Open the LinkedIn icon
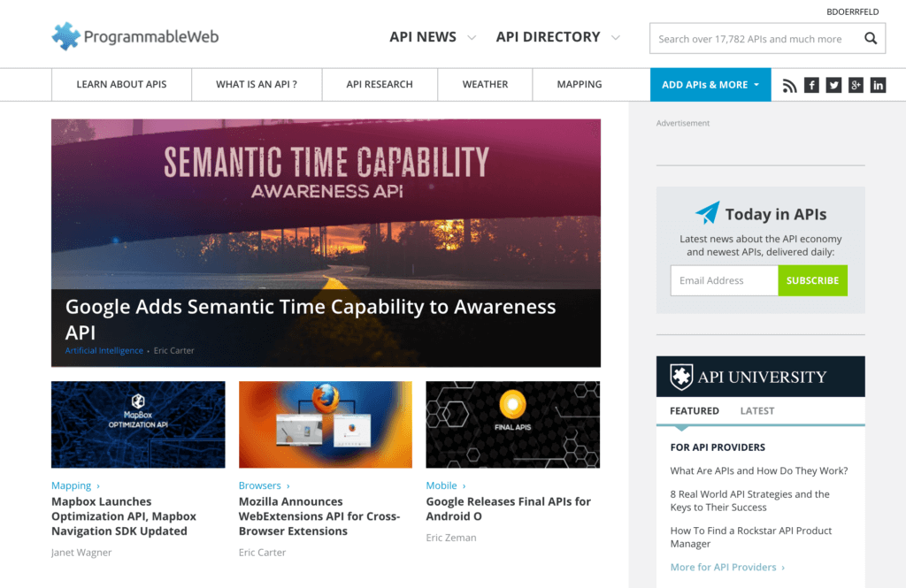The height and width of the screenshot is (588, 906). (x=877, y=84)
